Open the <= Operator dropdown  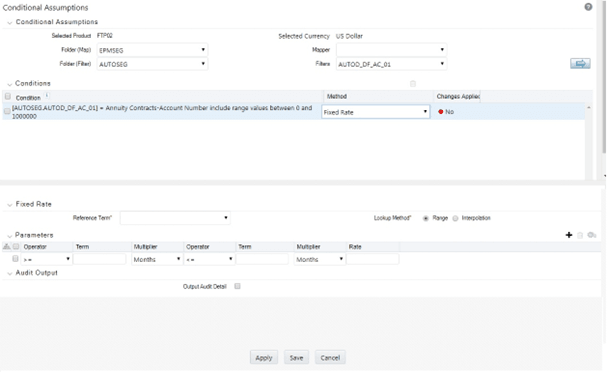[x=209, y=259]
